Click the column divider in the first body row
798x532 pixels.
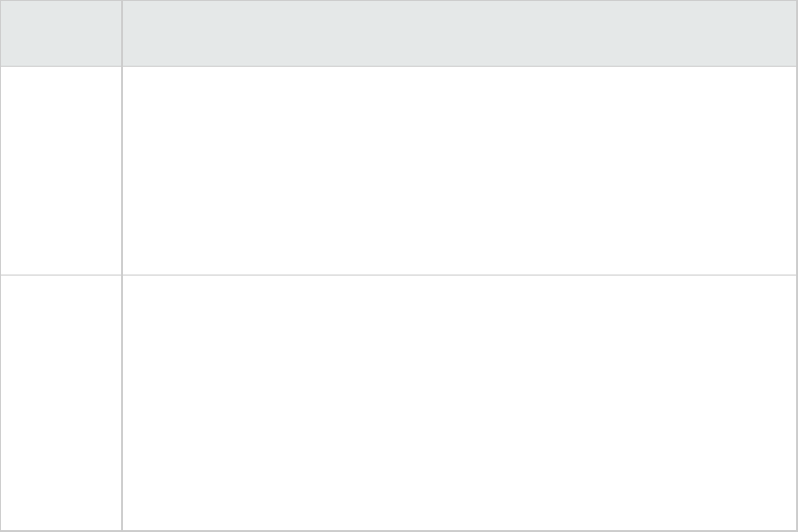[x=122, y=171]
